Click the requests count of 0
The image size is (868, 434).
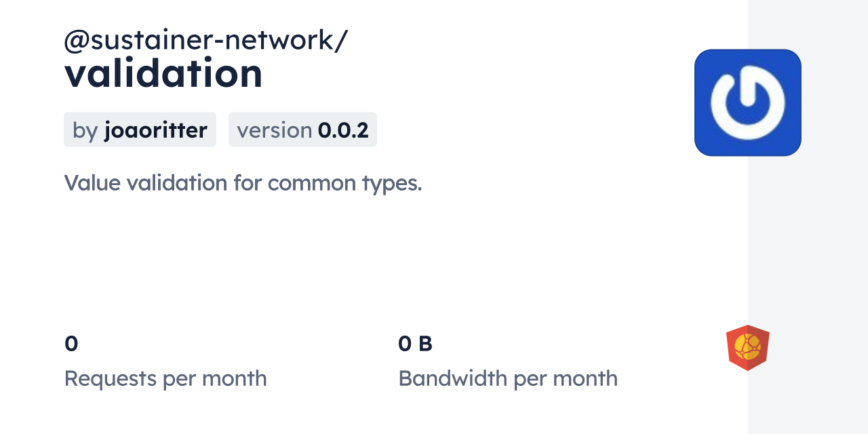pyautogui.click(x=71, y=344)
